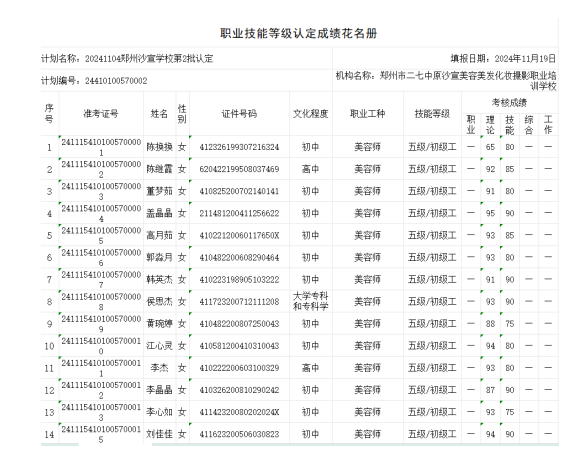Click the 大学专科和专科学 education cell

tap(311, 301)
